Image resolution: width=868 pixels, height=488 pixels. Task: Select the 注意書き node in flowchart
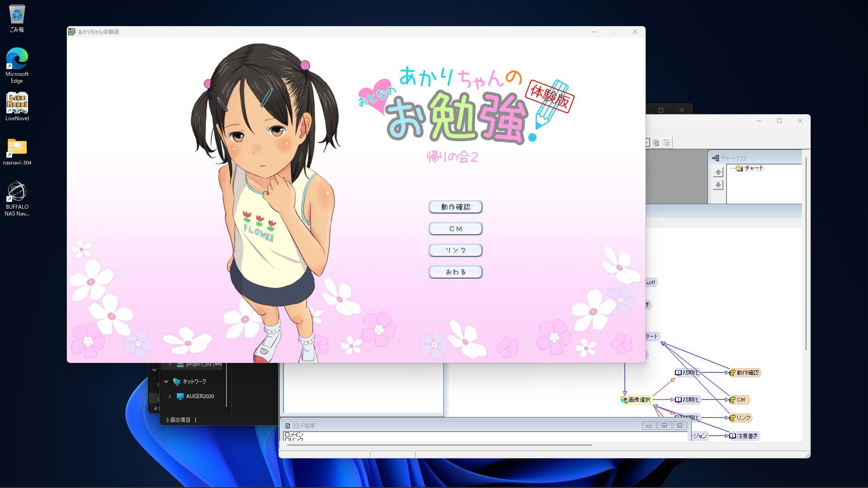[744, 436]
